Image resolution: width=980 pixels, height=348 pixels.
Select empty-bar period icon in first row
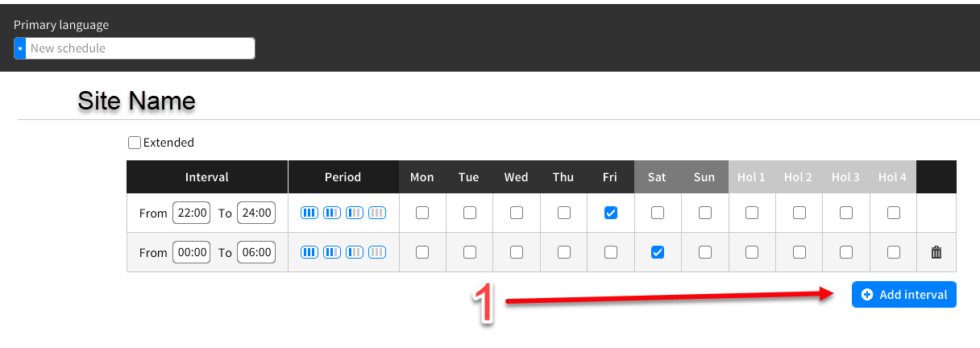point(377,213)
